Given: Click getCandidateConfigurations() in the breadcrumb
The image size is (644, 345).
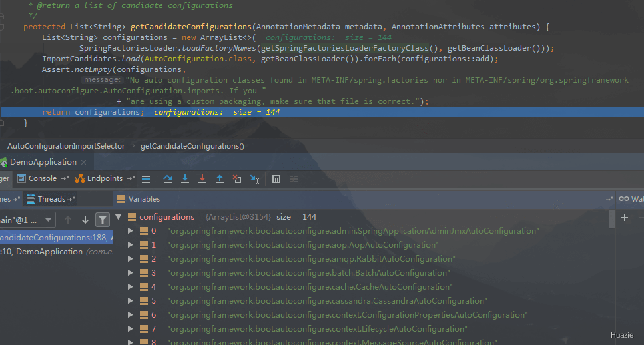Looking at the screenshot, I should 192,146.
